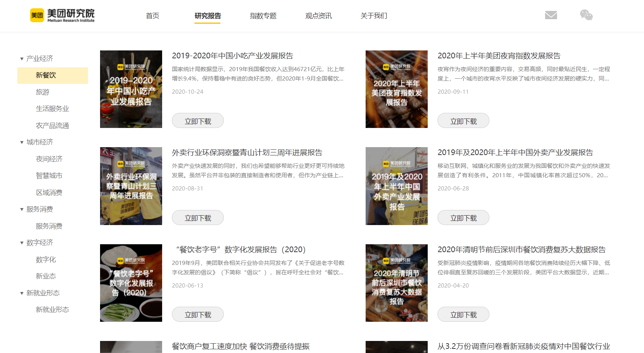
Task: Collapse the 服务消费 parent category arrow
Action: click(x=22, y=209)
